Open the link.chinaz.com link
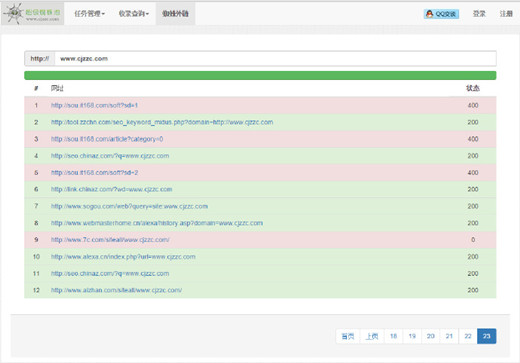The image size is (520, 363). [111, 189]
